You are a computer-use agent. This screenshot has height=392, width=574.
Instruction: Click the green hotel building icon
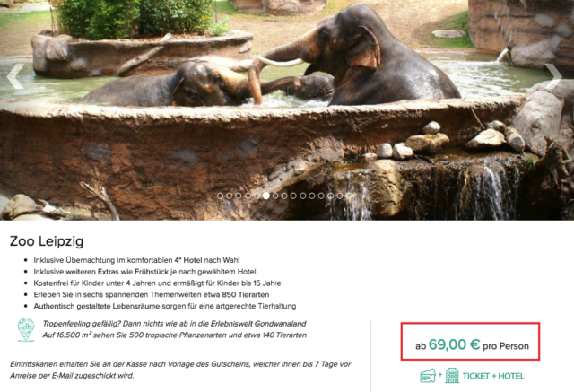[452, 376]
